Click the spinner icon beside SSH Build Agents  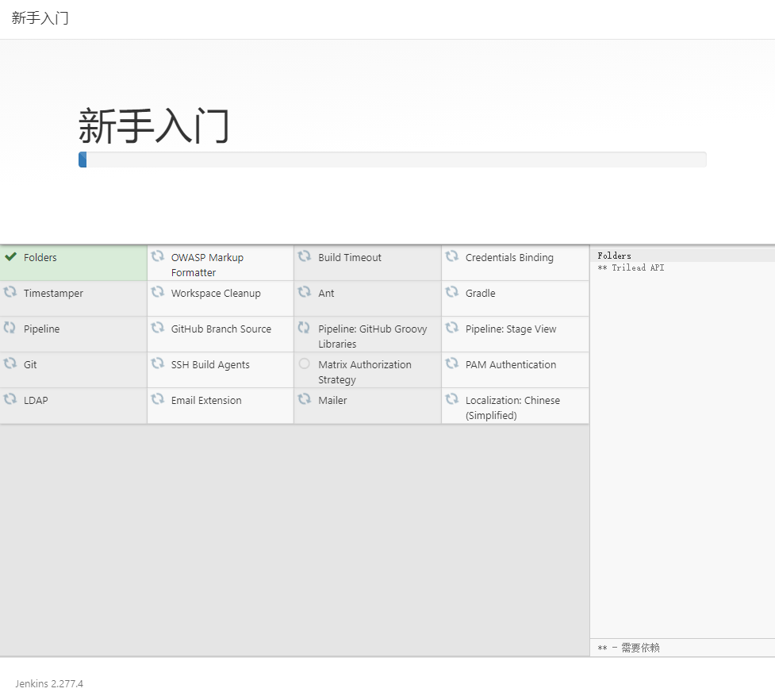tap(158, 363)
